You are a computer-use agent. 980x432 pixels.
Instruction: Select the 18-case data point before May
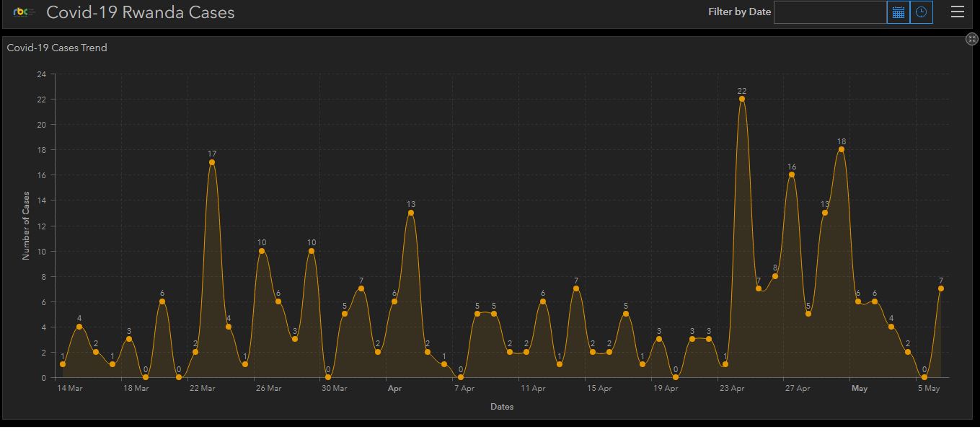pyautogui.click(x=841, y=149)
